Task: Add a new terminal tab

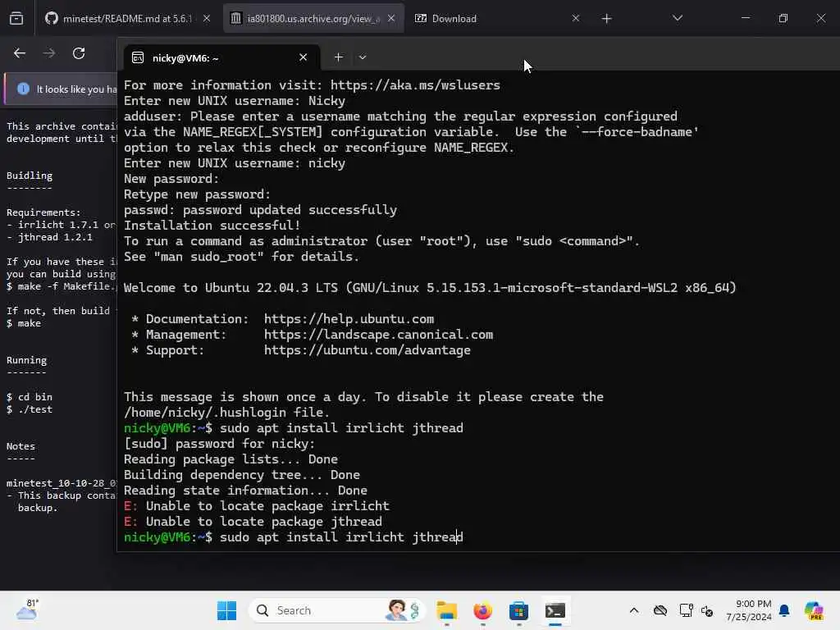Action: [x=339, y=57]
